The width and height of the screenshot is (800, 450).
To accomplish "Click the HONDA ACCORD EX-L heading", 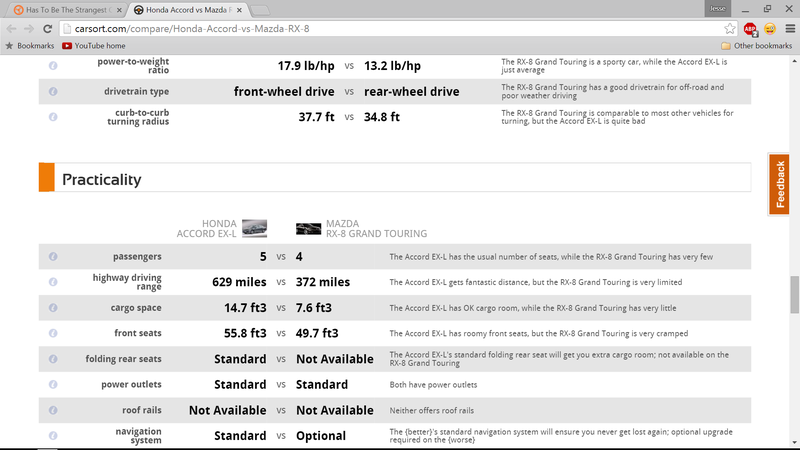I will [207, 229].
